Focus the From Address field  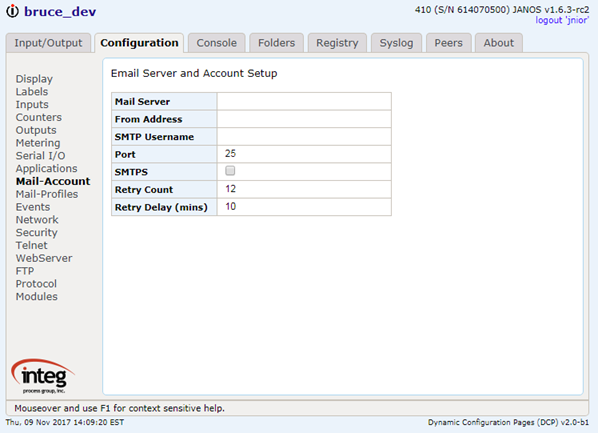pyautogui.click(x=304, y=119)
